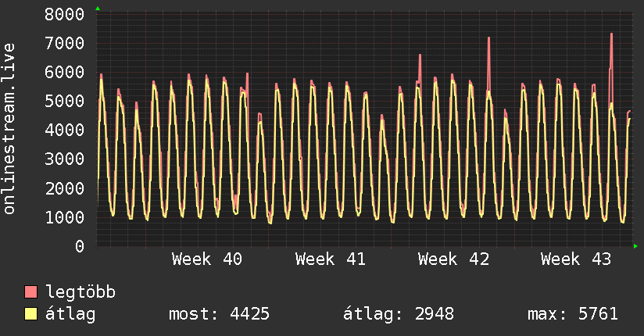The width and height of the screenshot is (644, 336).
Task: Click the green arrow atop the y-axis
Action: point(98,9)
